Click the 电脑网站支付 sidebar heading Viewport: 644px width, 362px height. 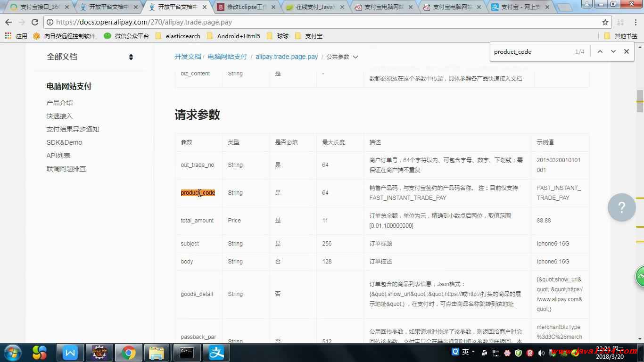(x=69, y=86)
